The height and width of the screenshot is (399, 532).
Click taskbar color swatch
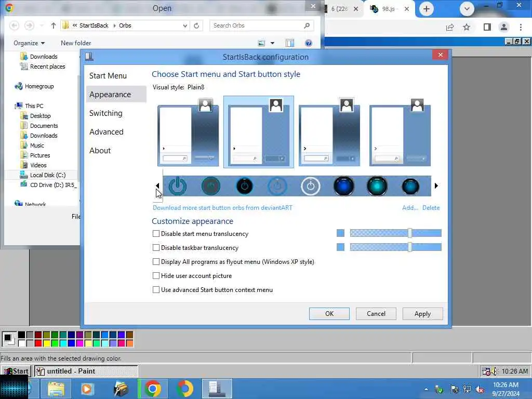340,247
